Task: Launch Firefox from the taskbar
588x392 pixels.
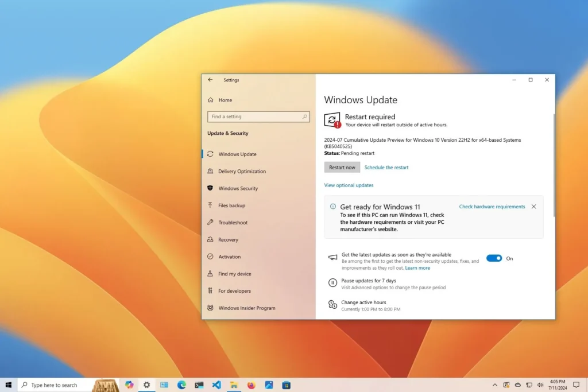Action: 252,385
